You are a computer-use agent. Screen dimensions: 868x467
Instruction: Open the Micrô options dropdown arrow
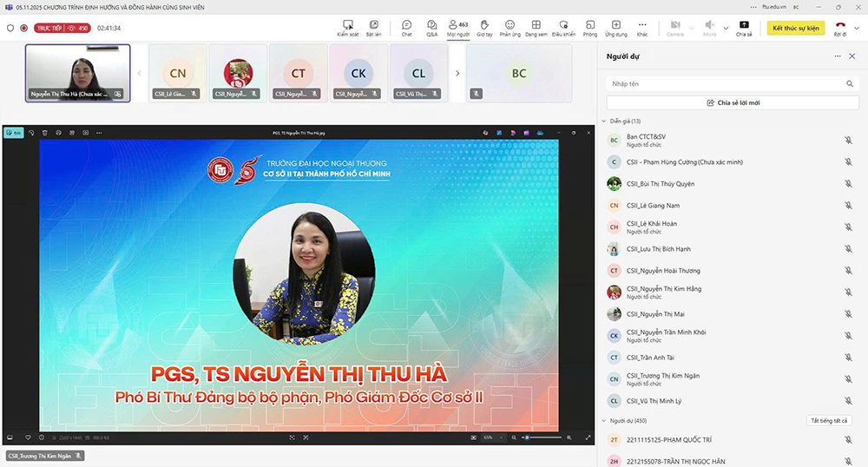pos(726,29)
